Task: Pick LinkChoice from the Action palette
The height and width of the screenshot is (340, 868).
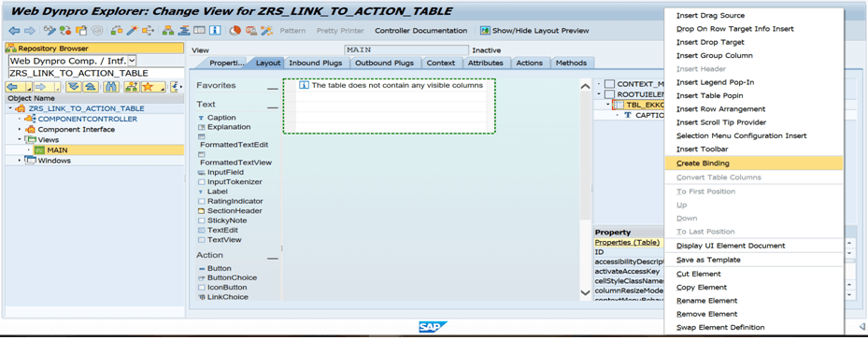Action: click(x=228, y=297)
